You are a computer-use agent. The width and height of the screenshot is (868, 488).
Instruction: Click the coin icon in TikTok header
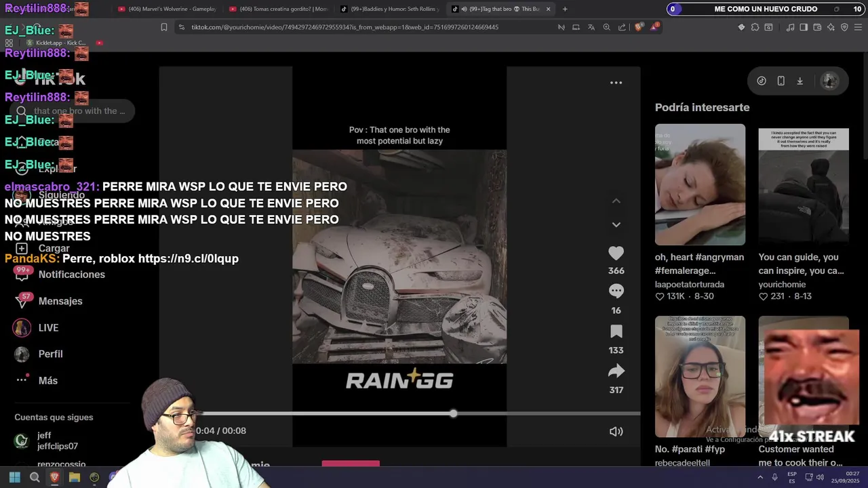(762, 81)
